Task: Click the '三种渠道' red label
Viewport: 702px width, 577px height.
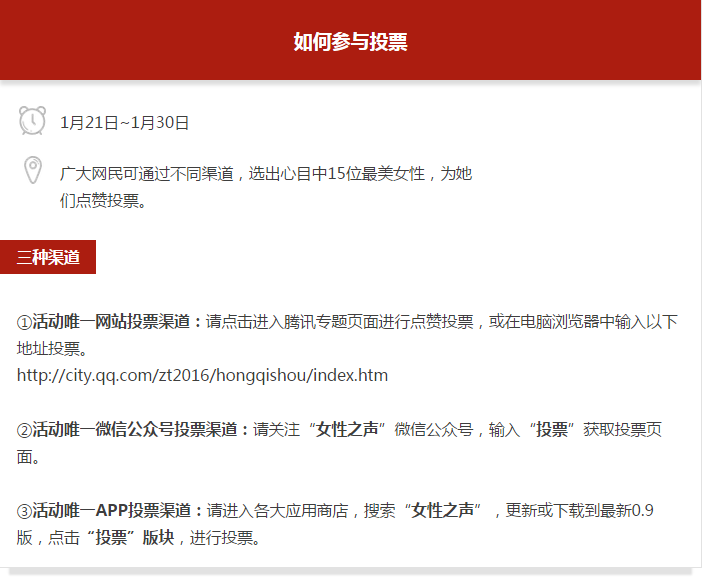Action: point(48,257)
